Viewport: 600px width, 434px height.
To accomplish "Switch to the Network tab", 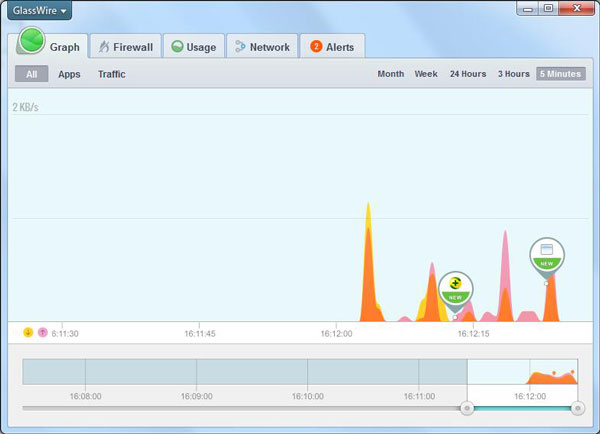I will tap(262, 46).
